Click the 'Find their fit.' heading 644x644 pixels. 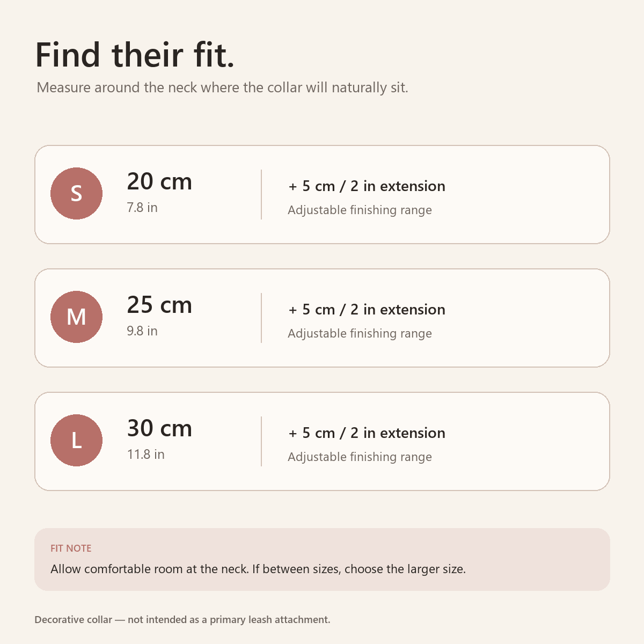[x=135, y=55]
